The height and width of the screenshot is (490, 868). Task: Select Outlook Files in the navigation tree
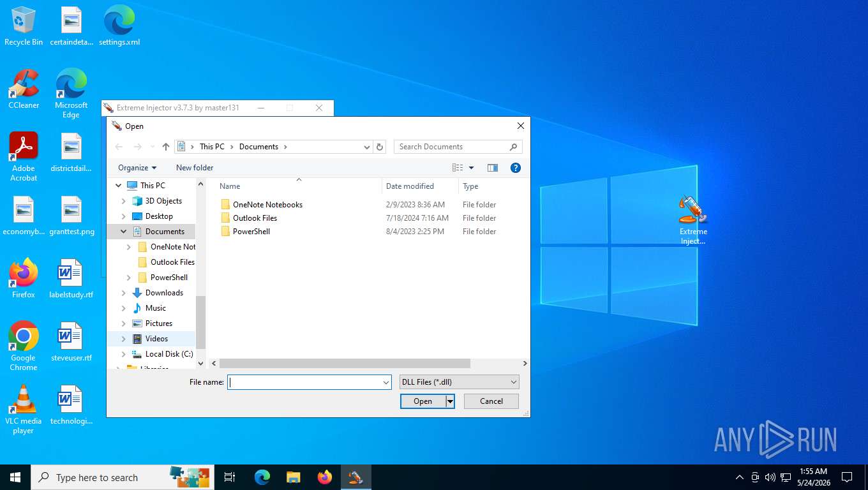pyautogui.click(x=172, y=262)
